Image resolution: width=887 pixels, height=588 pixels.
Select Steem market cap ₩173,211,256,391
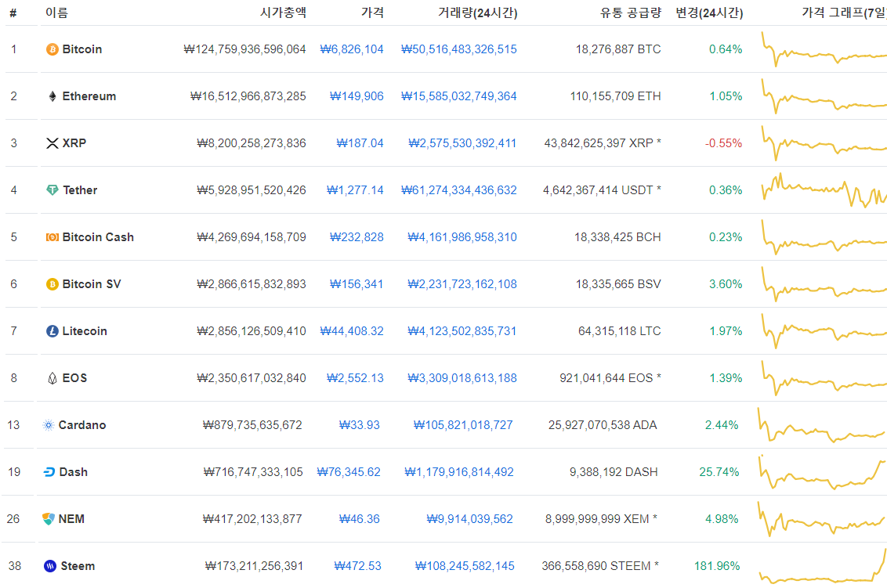pyautogui.click(x=254, y=566)
